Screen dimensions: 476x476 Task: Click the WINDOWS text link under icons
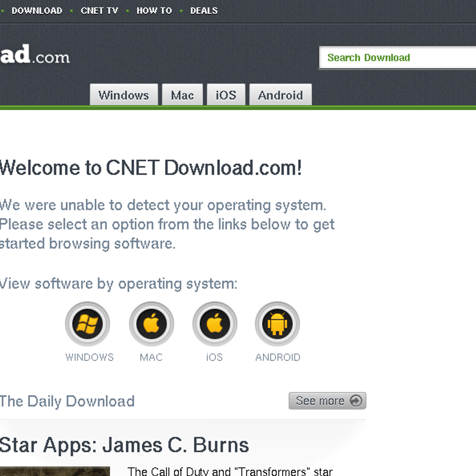click(x=89, y=357)
